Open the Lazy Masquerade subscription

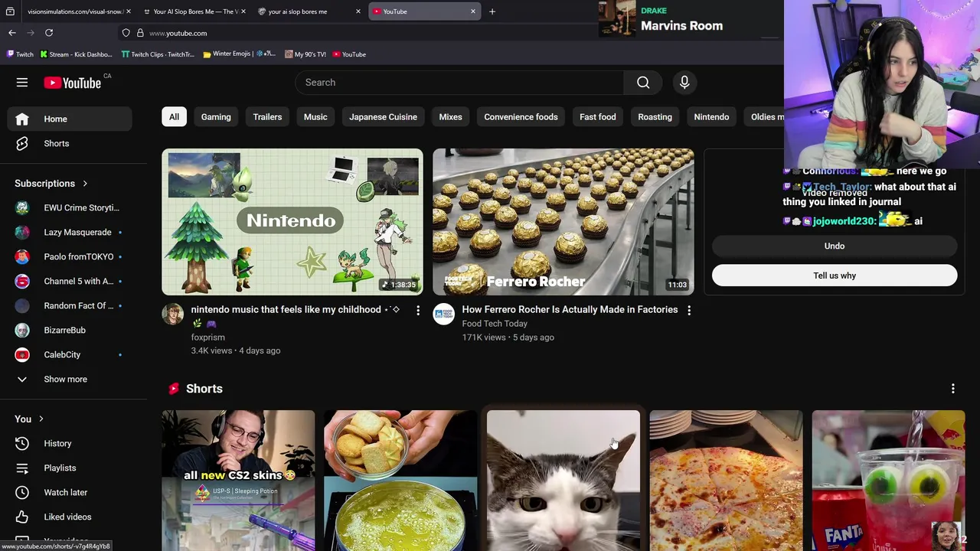pos(70,232)
